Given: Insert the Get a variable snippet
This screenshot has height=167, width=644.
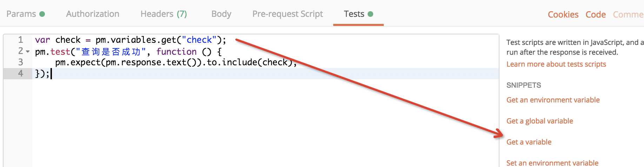Looking at the screenshot, I should click(529, 142).
